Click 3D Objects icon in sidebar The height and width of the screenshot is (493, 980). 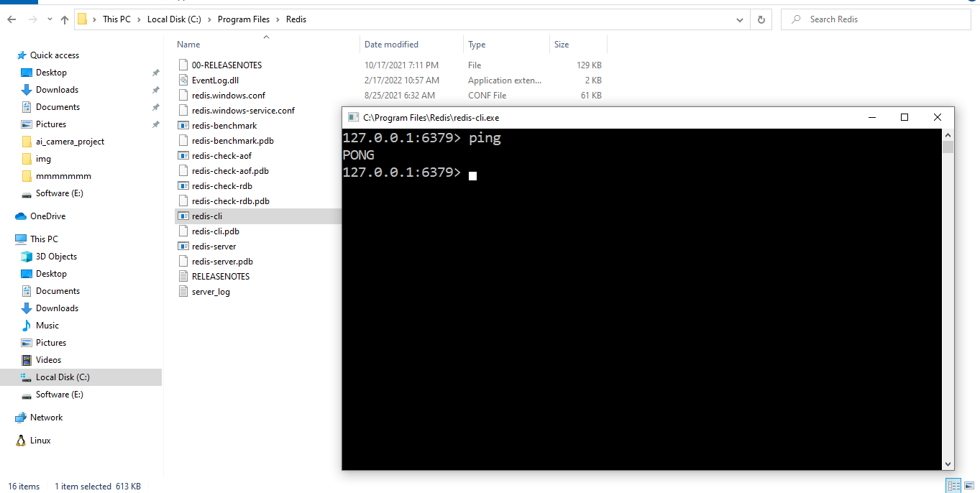27,257
